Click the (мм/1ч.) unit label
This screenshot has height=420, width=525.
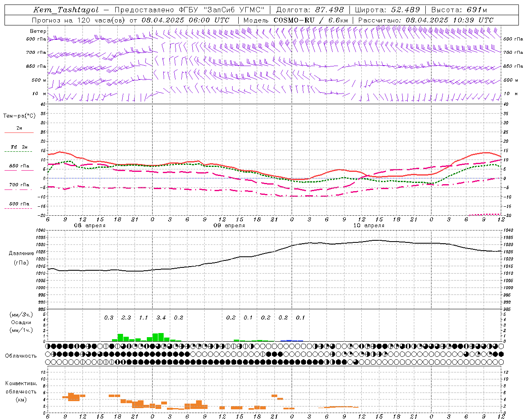pos(21,330)
